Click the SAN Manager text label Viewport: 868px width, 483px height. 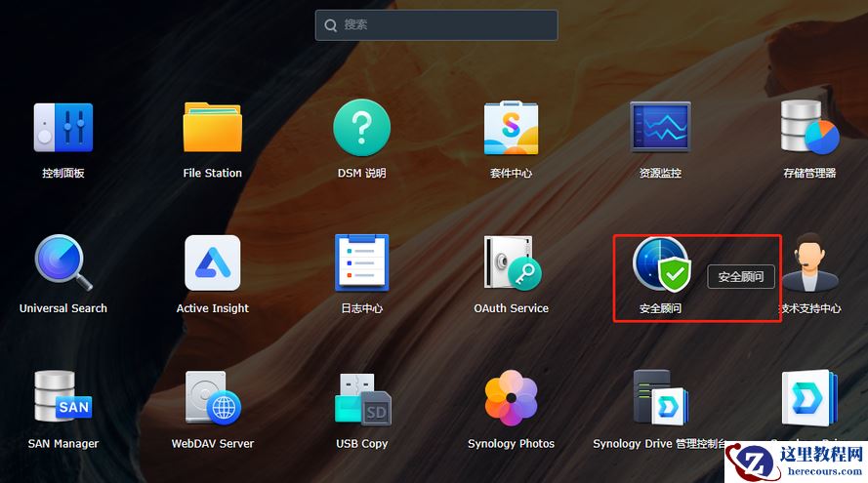63,444
